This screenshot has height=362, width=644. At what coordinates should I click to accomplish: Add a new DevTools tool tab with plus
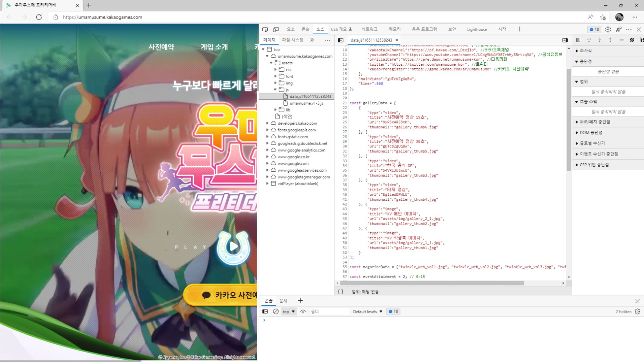click(x=519, y=29)
